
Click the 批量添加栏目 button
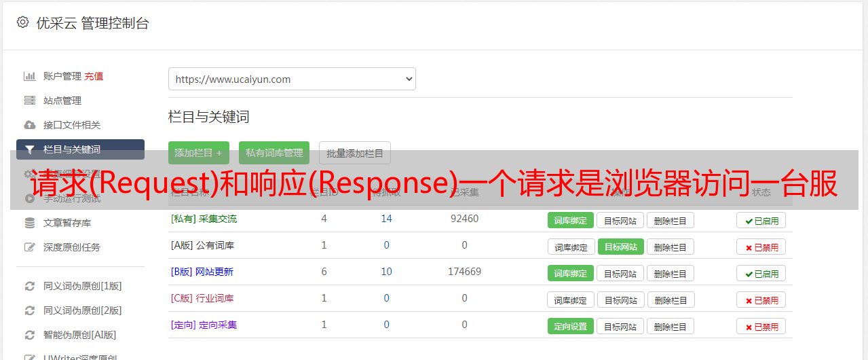[355, 153]
